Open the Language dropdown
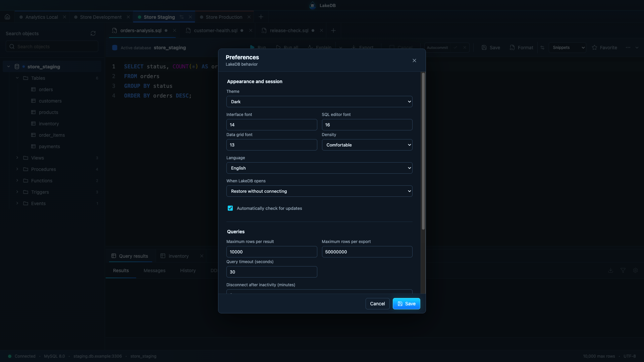Viewport: 644px width, 362px height. tap(319, 168)
